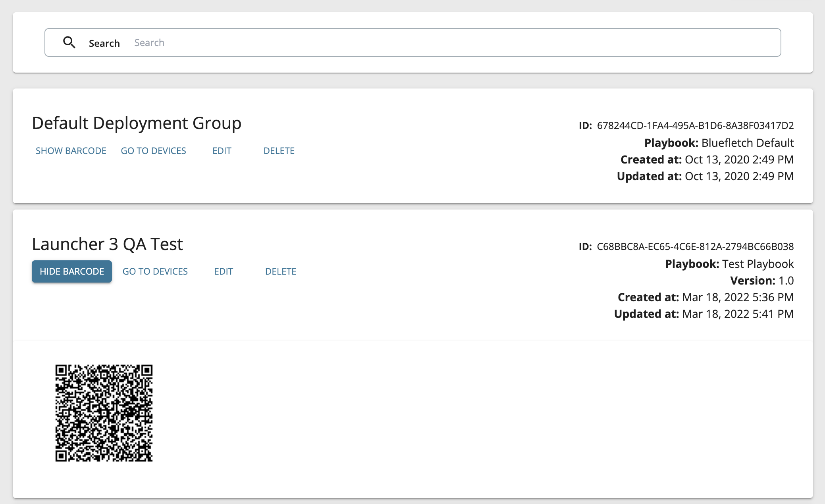Click Version: 1.0 text

[762, 281]
